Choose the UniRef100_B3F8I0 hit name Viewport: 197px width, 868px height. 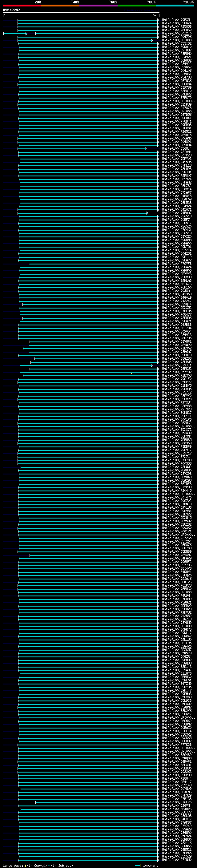[176, 91]
